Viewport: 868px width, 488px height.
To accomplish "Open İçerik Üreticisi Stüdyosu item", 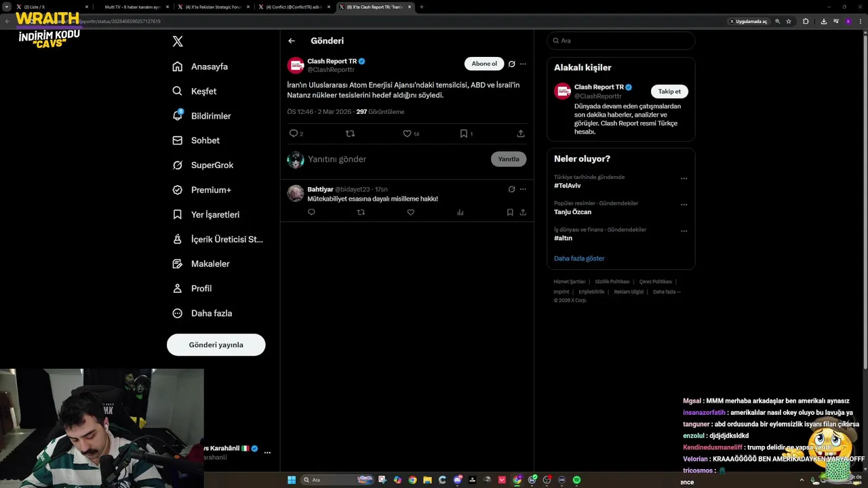I will (x=218, y=239).
